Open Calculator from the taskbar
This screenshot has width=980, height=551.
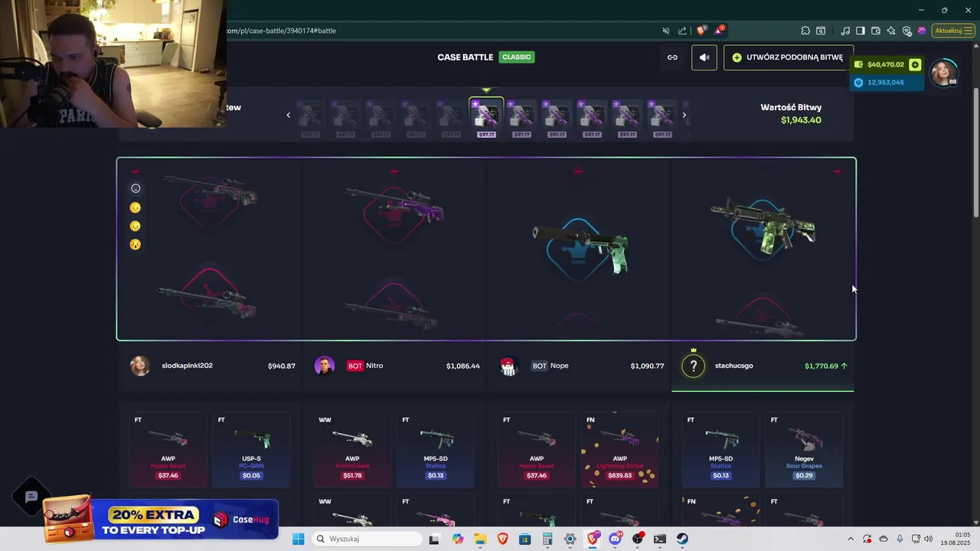tap(547, 539)
